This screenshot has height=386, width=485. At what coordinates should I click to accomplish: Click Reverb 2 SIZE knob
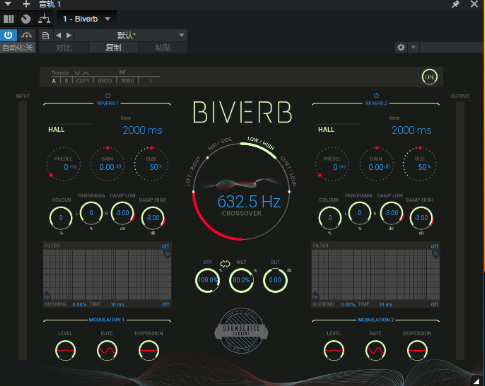[x=420, y=164]
